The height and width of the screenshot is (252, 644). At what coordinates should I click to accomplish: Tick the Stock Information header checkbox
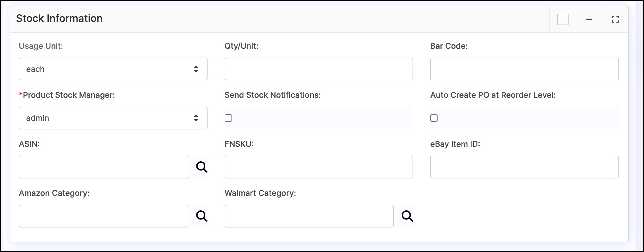coord(563,19)
